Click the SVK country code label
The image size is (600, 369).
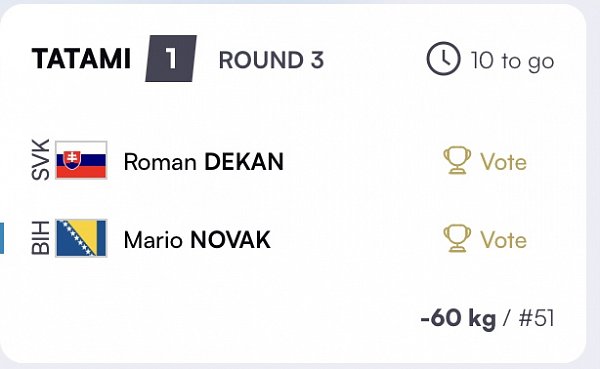[x=41, y=160]
